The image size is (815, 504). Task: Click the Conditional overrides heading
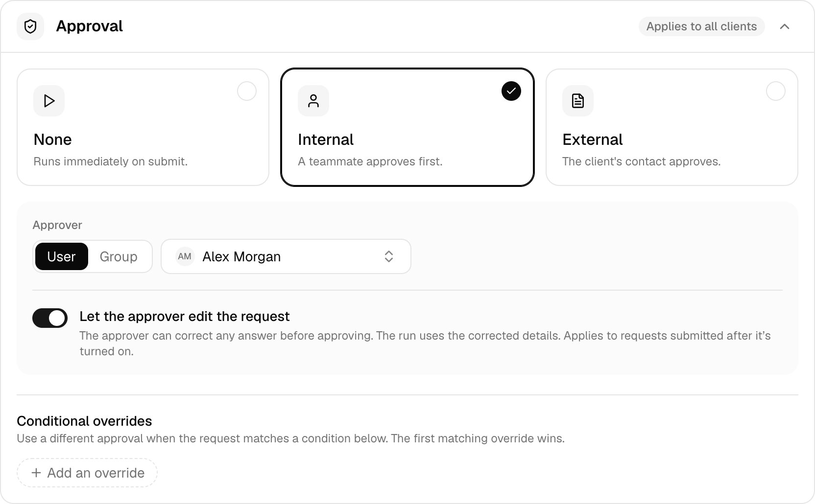(84, 421)
